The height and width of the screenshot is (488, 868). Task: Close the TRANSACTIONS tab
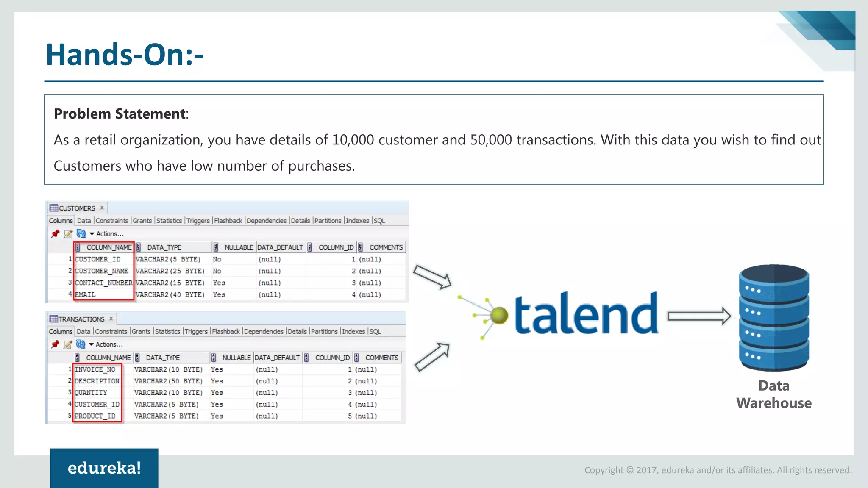pos(111,319)
